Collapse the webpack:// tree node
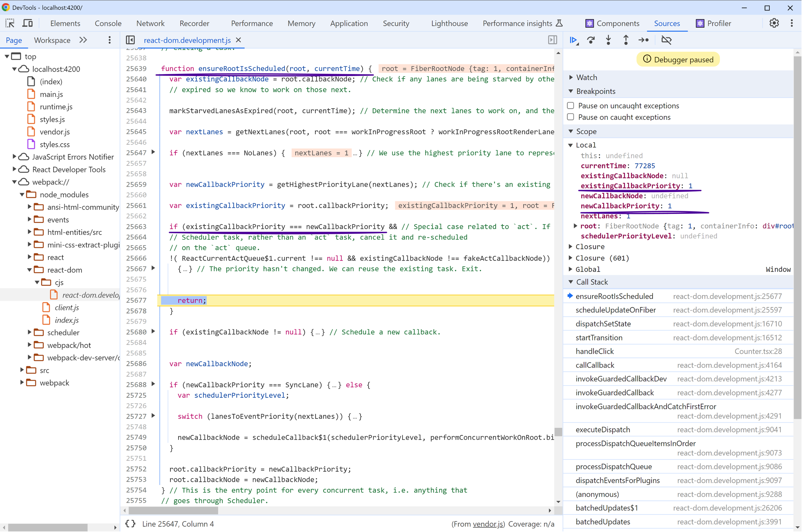 14,182
